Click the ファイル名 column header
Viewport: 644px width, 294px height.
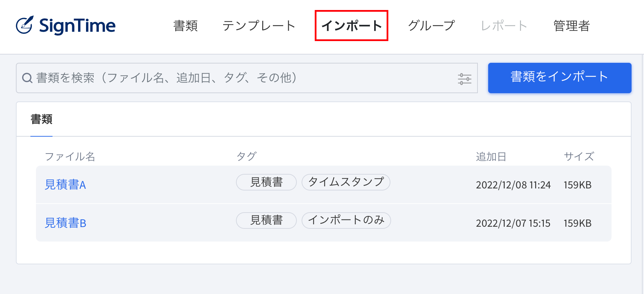(70, 157)
